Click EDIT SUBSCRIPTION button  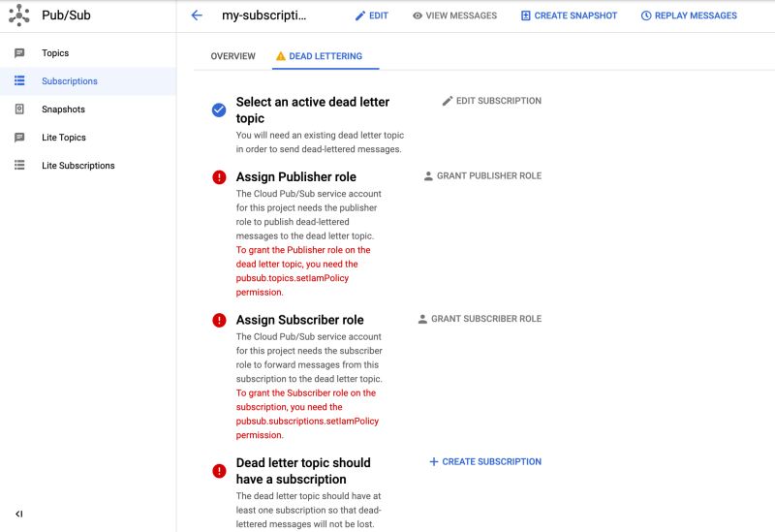pos(492,101)
